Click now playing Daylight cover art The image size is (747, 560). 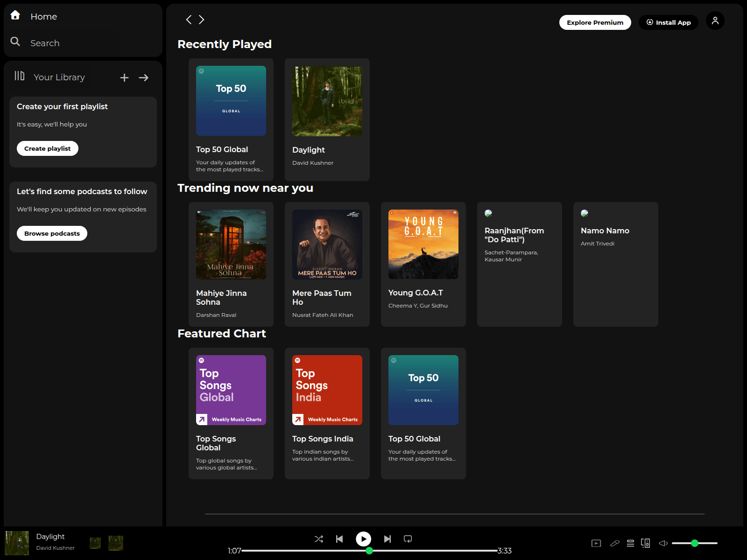pyautogui.click(x=17, y=543)
